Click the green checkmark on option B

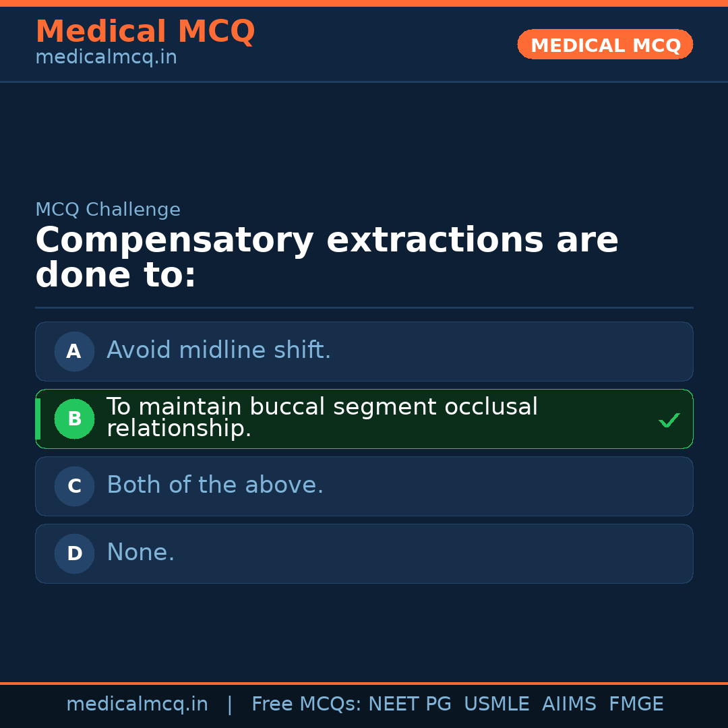click(669, 421)
